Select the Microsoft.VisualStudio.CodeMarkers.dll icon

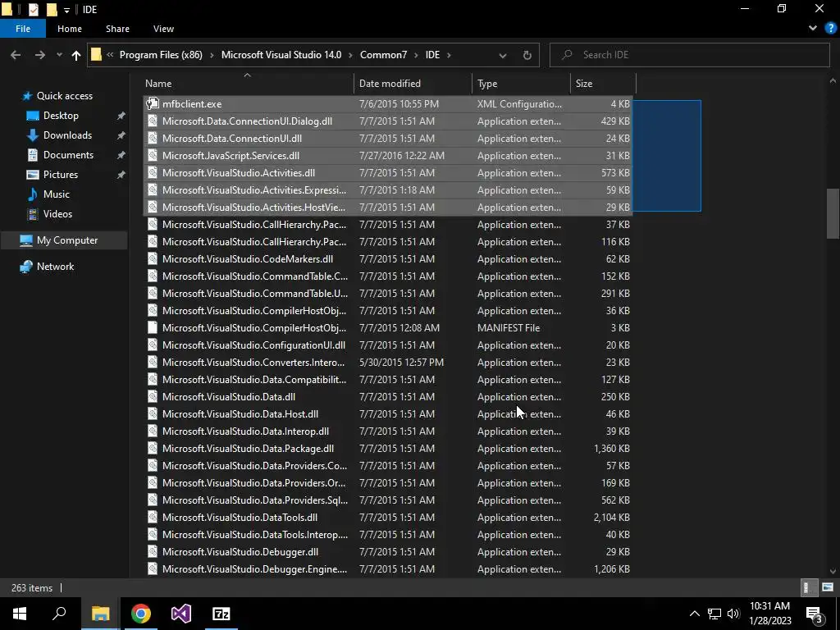tap(153, 258)
